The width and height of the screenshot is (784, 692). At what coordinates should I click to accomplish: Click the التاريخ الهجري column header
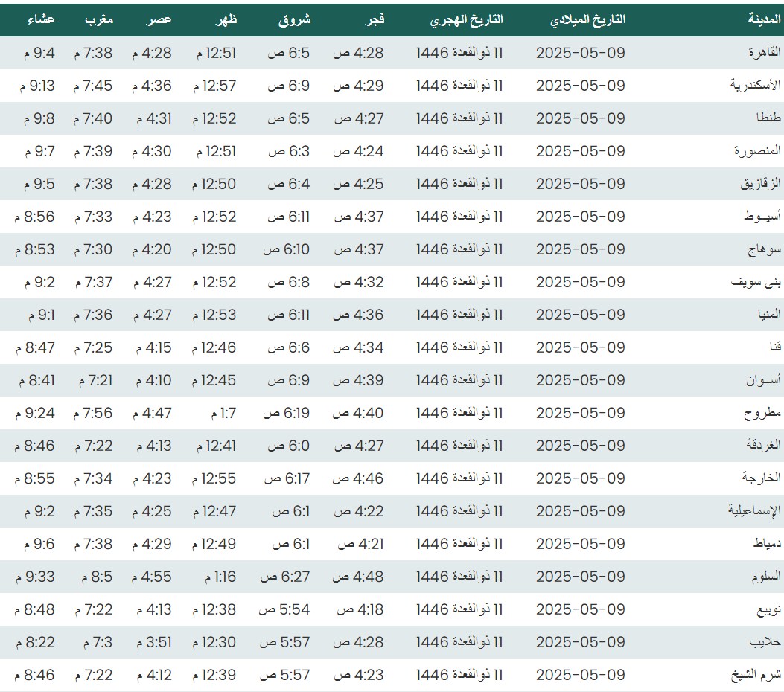[x=466, y=20]
